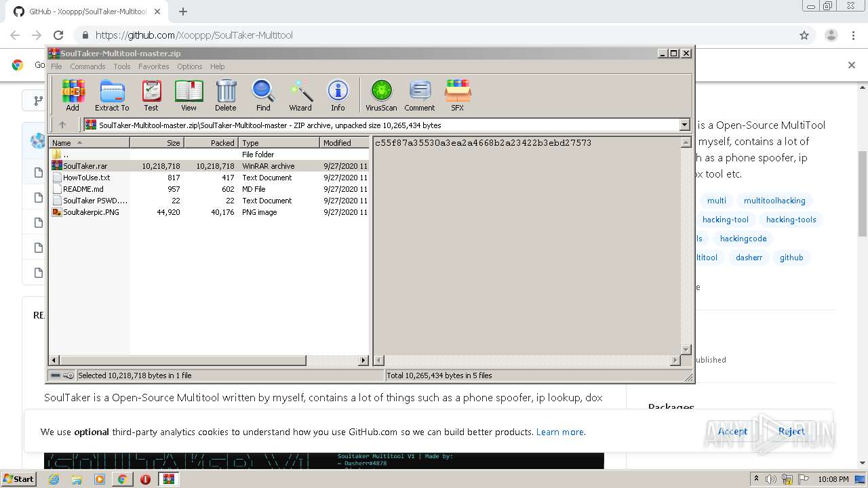Screen dimensions: 868x488
Task: Click the multitoolhacking topic tag
Action: pyautogui.click(x=774, y=201)
